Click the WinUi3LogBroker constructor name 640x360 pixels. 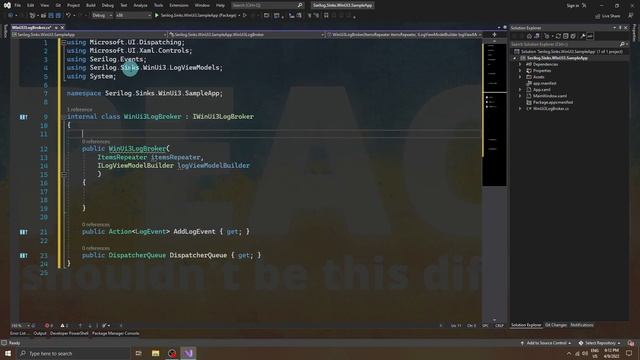137,149
